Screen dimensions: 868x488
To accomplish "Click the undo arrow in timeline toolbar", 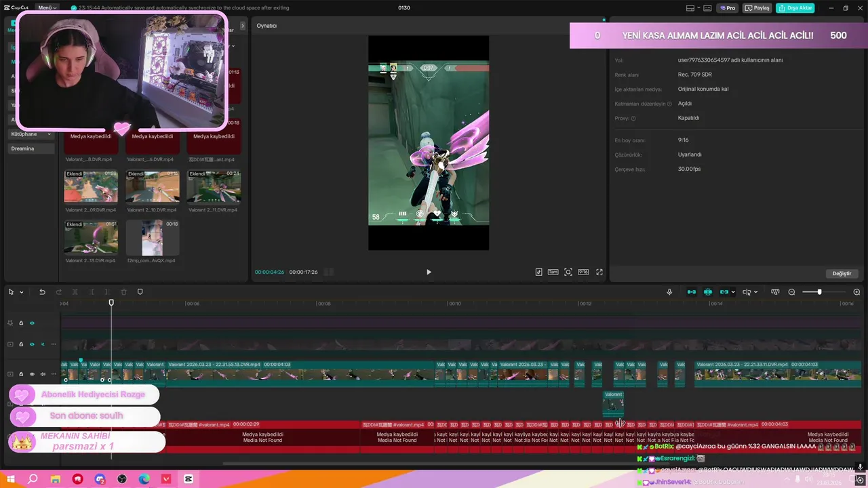I will coord(42,292).
